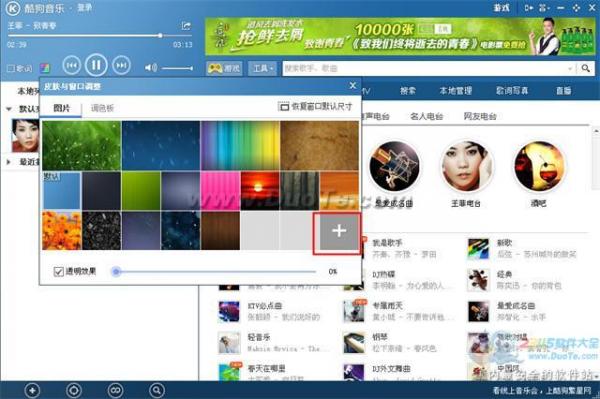This screenshot has width=600, height=399.
Task: Open the skin color icon beside lyrics
Action: click(45, 68)
